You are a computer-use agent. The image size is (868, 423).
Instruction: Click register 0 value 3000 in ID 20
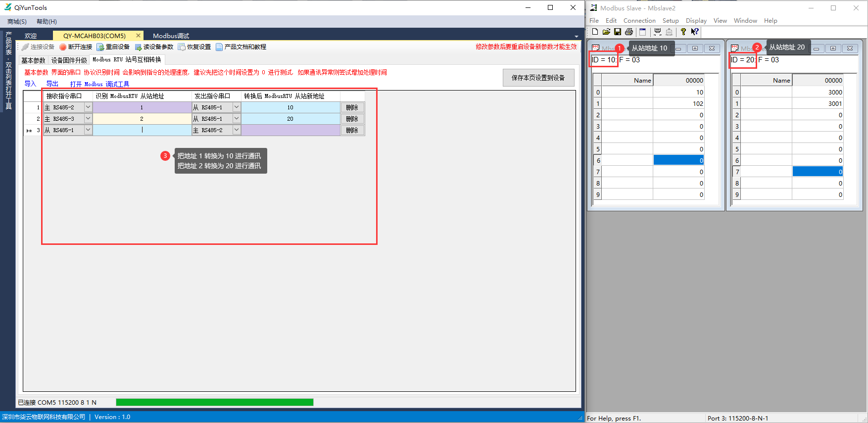[x=818, y=92]
